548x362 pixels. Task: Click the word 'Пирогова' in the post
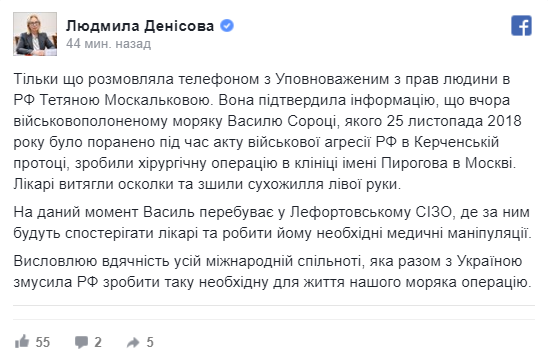click(x=415, y=163)
